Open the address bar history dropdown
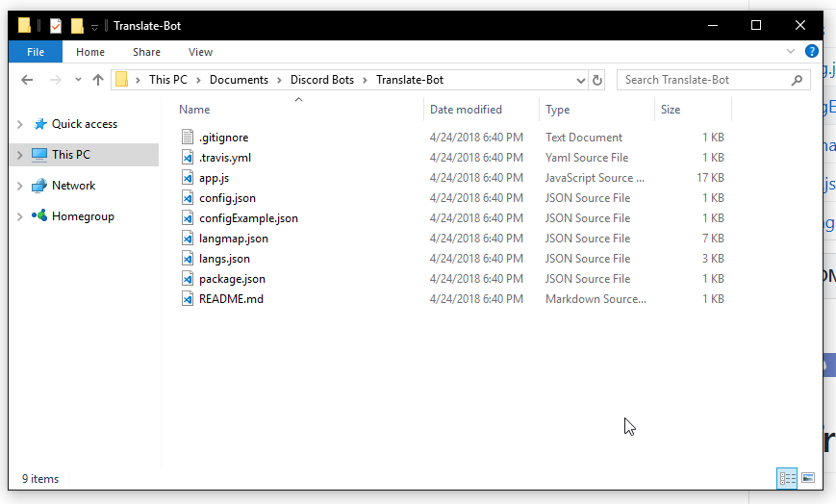Screen dimensions: 836x504 (580, 80)
